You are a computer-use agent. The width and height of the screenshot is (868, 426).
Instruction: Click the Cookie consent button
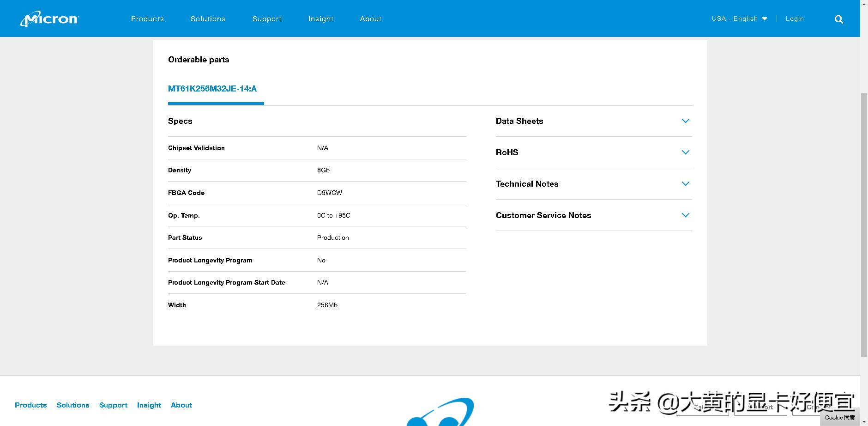pos(840,418)
